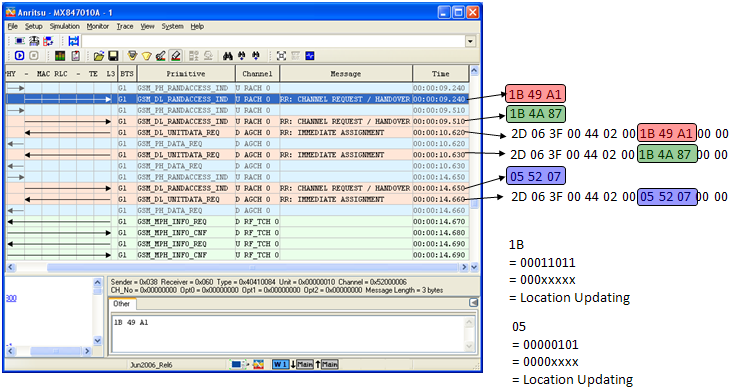Click the Primitive column header
The width and height of the screenshot is (731, 389).
186,74
